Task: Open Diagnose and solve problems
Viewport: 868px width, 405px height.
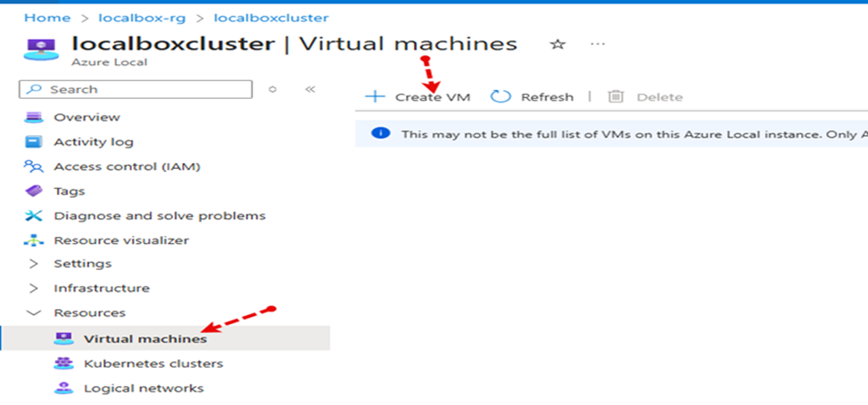Action: point(159,215)
